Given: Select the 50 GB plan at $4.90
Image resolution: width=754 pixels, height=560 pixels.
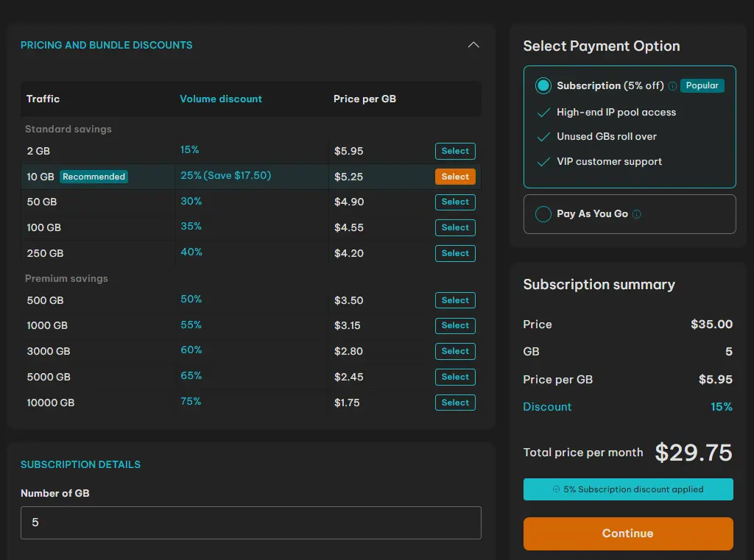Looking at the screenshot, I should 455,202.
